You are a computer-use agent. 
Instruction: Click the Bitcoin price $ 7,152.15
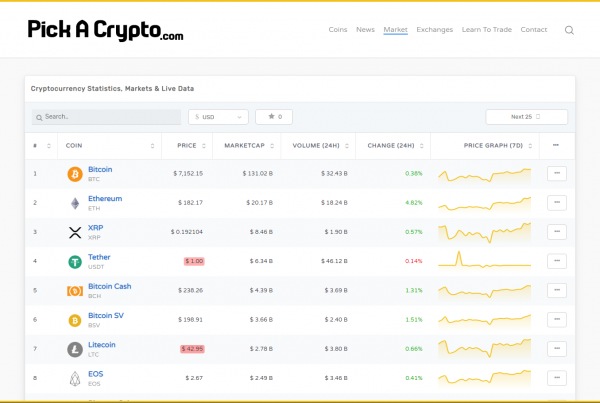tap(188, 173)
